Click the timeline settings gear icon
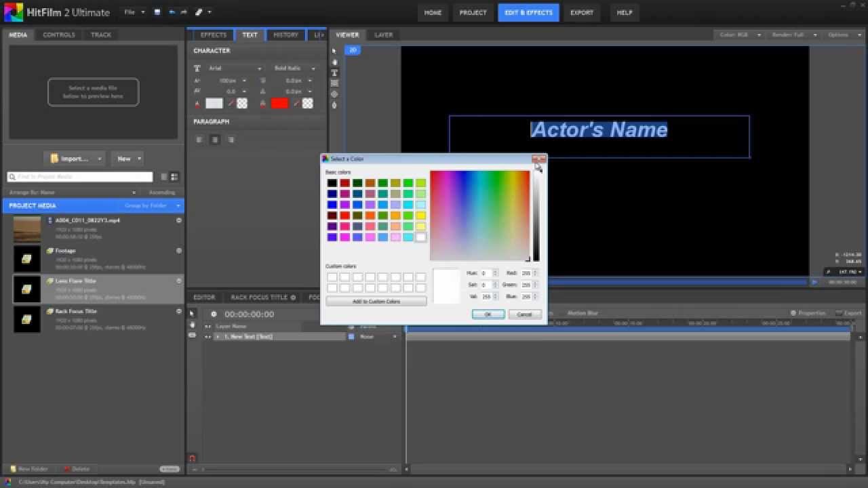Screen dimensions: 868x488 tap(214, 314)
